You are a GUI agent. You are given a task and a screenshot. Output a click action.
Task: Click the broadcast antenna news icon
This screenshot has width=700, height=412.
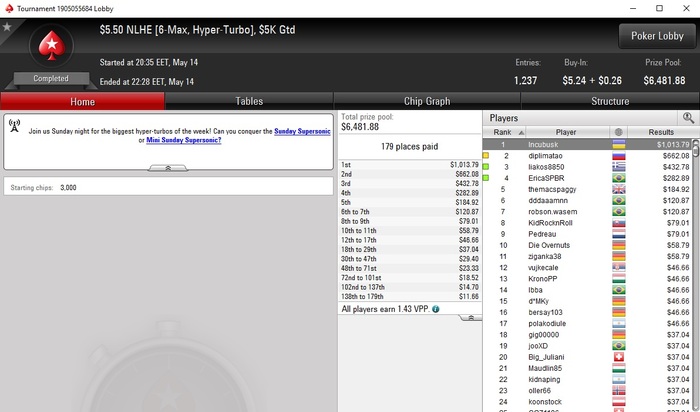coord(14,126)
